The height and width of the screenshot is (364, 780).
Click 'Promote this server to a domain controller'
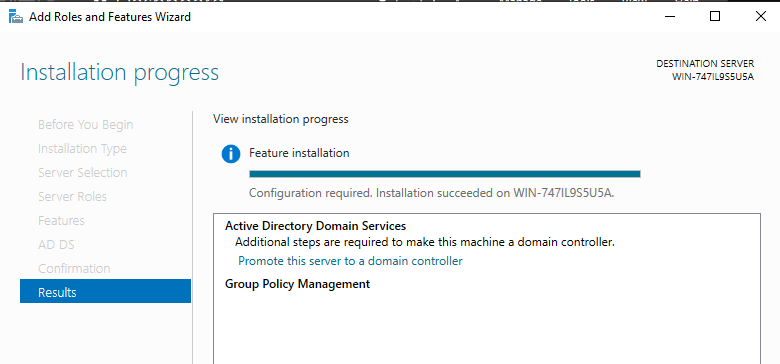(x=350, y=261)
